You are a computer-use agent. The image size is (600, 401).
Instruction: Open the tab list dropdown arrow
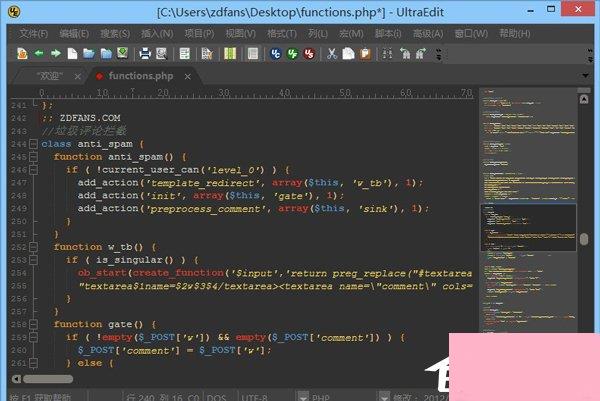coord(585,76)
